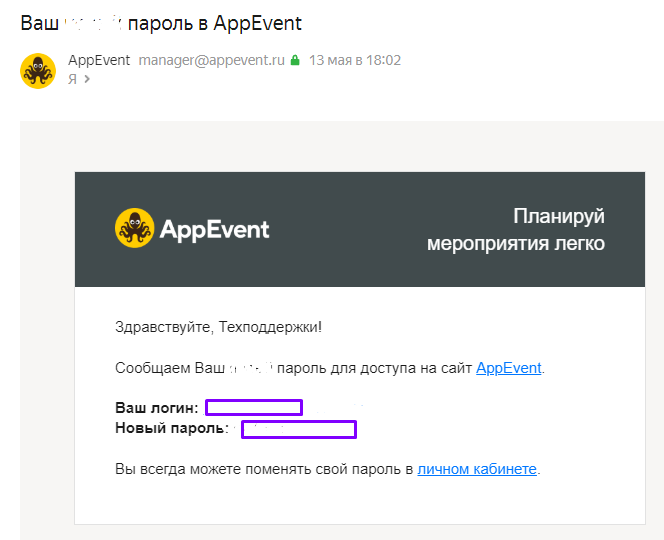Select sender address manager@appevent.ru
Image resolution: width=664 pixels, height=540 pixels.
[x=212, y=60]
